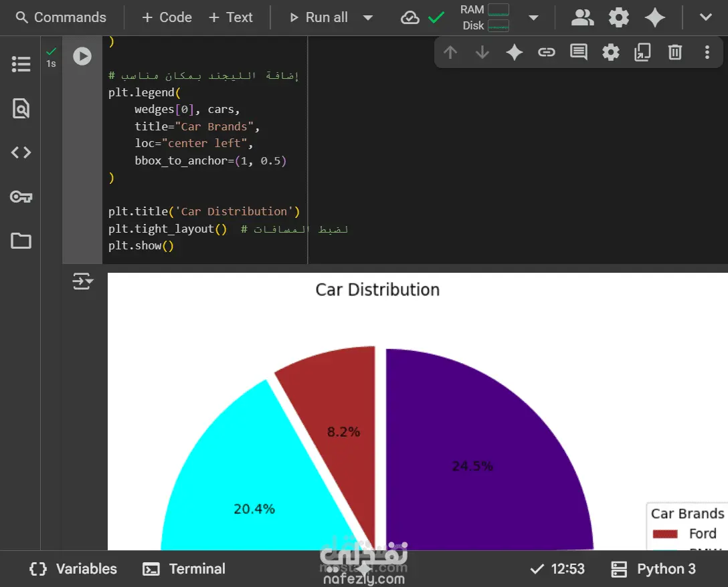Open Code snippets sidebar icon

click(21, 152)
